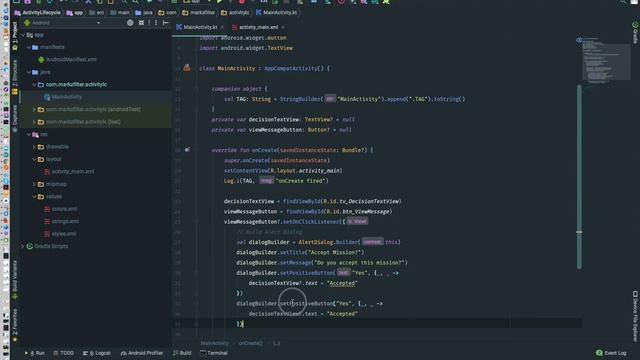
Task: Collapse the java folder node
Action: tap(29, 72)
